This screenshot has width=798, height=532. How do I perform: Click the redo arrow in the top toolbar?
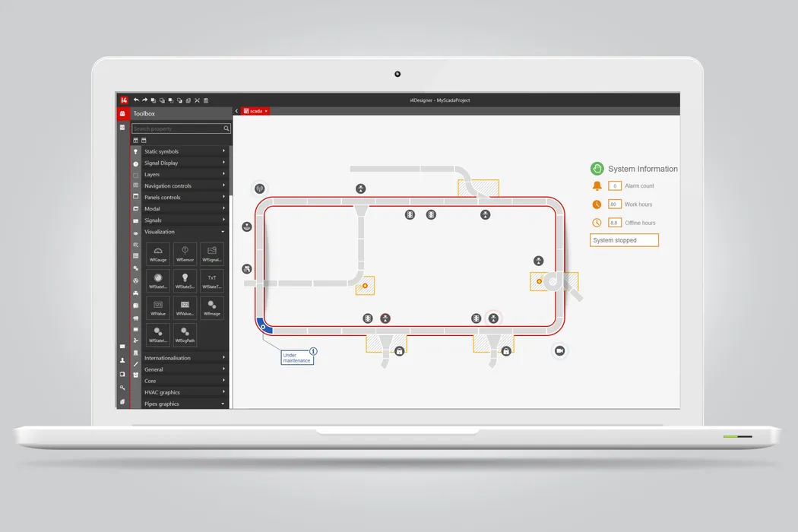pos(144,100)
